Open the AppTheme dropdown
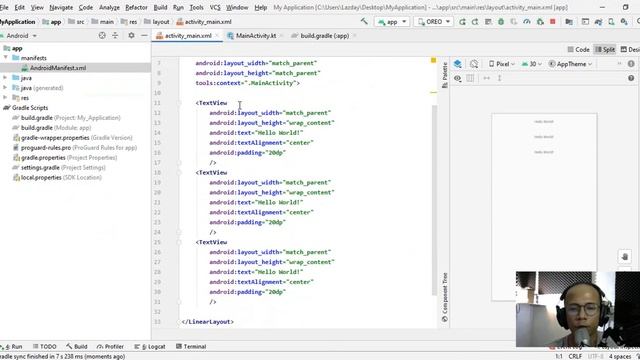 tap(570, 64)
